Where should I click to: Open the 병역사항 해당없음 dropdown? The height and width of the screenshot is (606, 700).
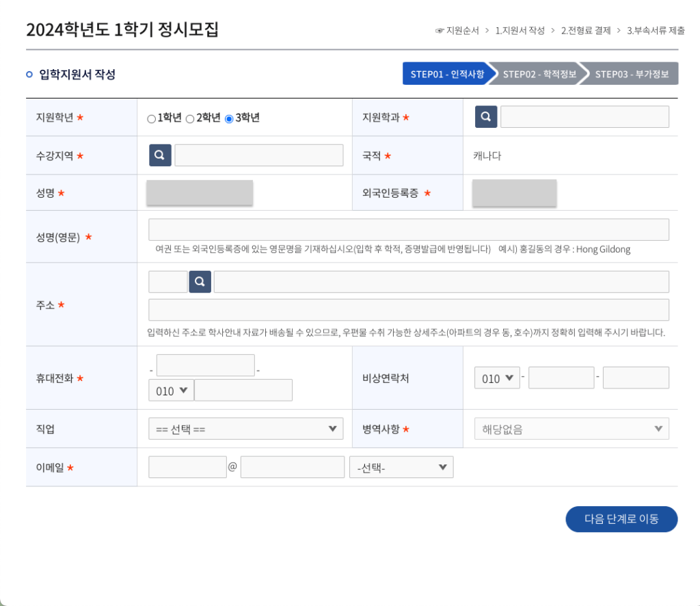coord(571,429)
